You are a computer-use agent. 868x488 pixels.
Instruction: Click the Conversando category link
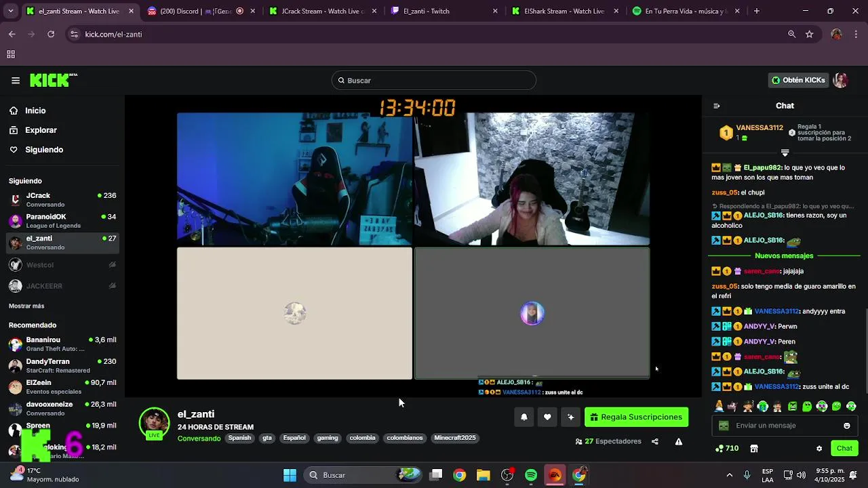(199, 439)
